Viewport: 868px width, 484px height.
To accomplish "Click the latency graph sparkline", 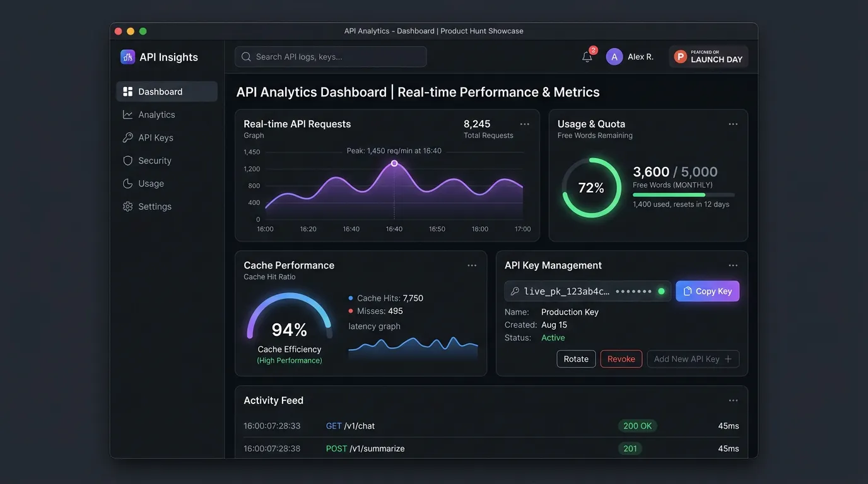I will pyautogui.click(x=413, y=347).
